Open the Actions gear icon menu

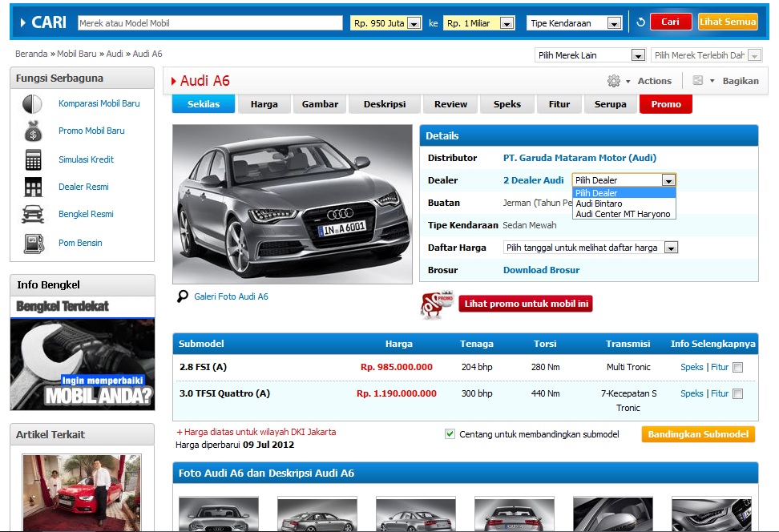(614, 81)
